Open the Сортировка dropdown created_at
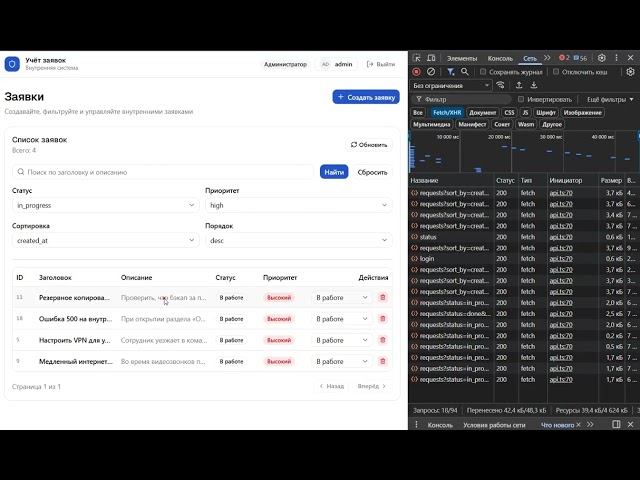This screenshot has height=480, width=640. 106,240
